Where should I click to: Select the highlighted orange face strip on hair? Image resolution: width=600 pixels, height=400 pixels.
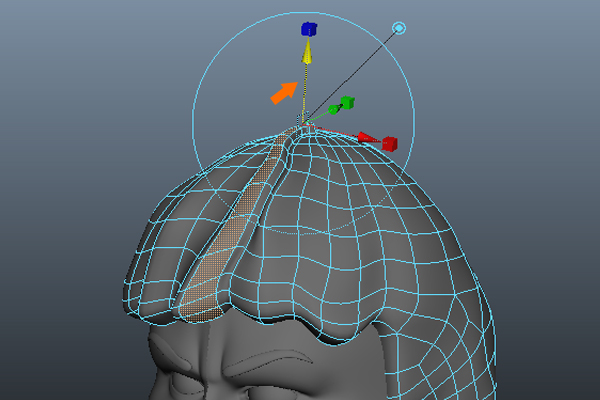(236, 226)
